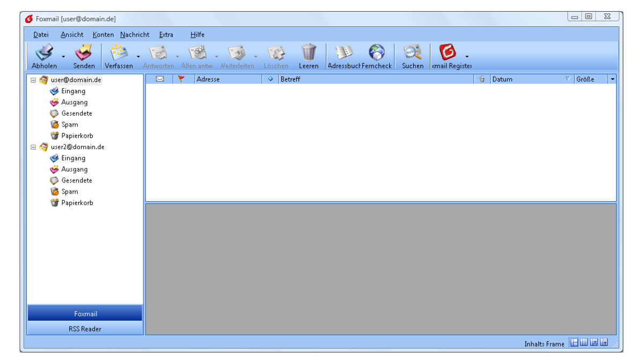The width and height of the screenshot is (644, 362).
Task: Select the first Inhalts Frame layout icon
Action: click(575, 343)
